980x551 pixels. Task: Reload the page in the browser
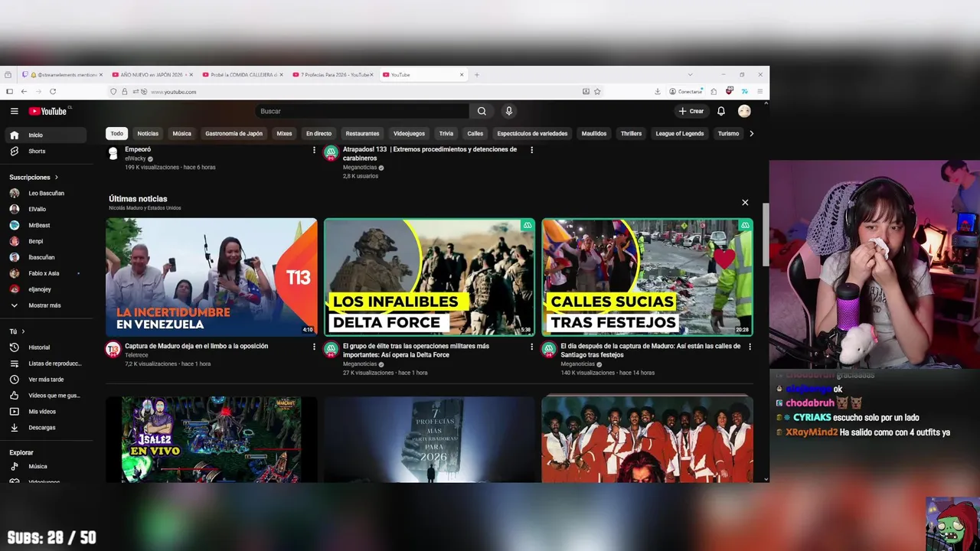[53, 91]
